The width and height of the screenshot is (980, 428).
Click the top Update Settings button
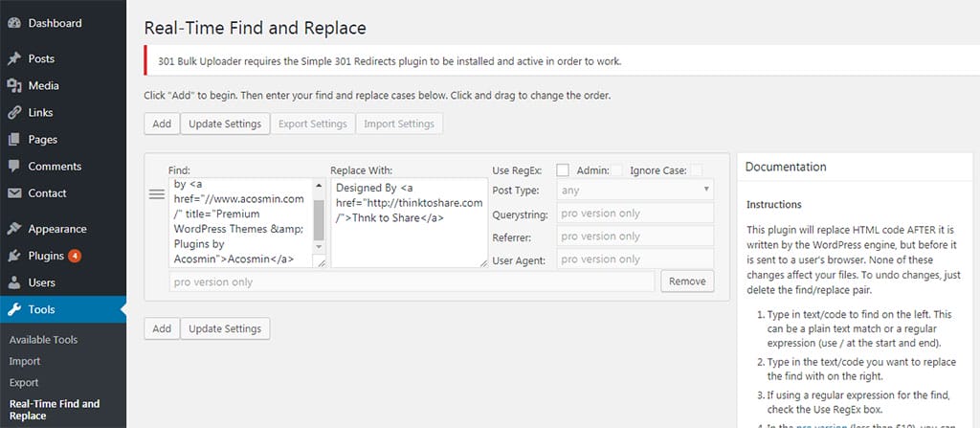coord(225,124)
